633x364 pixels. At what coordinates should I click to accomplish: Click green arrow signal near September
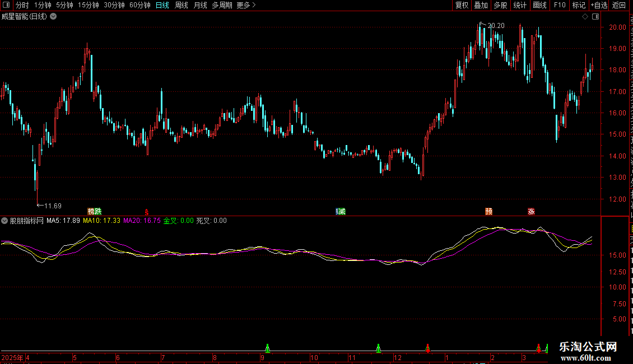pyautogui.click(x=267, y=348)
